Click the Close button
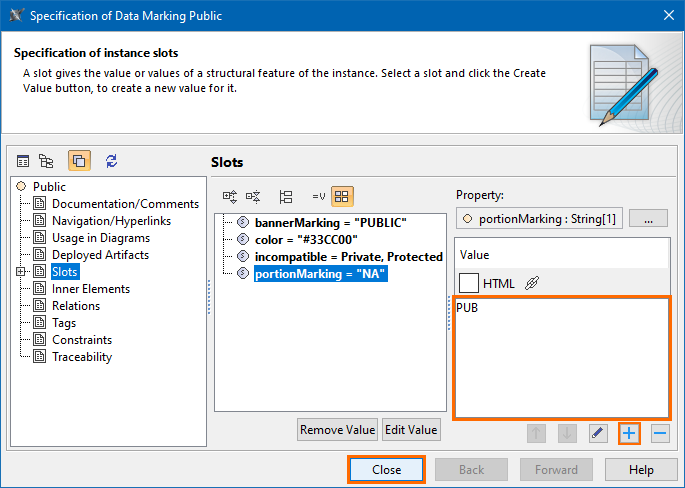This screenshot has height=488, width=685. coord(386,470)
